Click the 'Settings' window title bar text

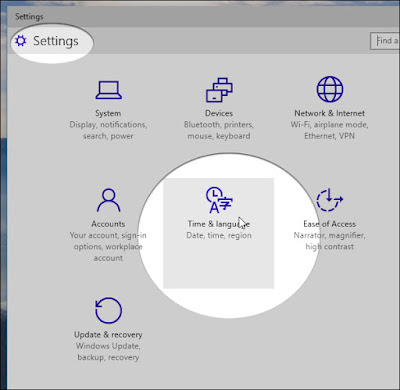click(29, 16)
